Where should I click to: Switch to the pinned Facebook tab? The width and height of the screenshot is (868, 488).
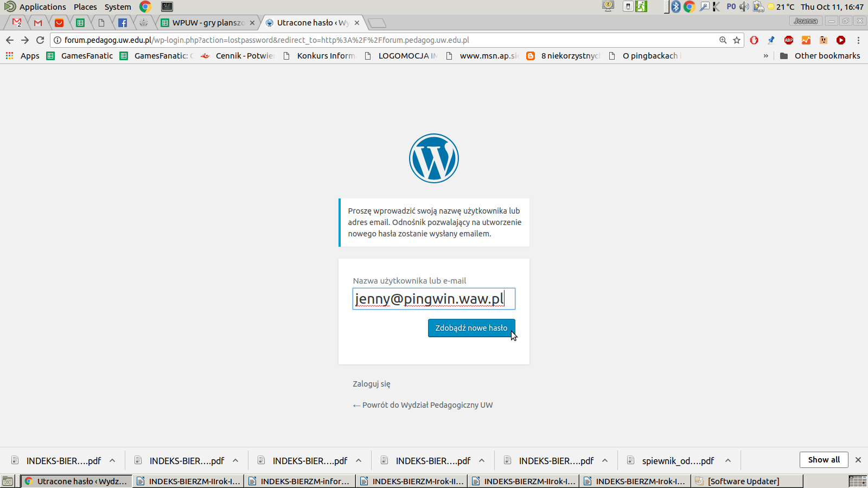click(123, 23)
